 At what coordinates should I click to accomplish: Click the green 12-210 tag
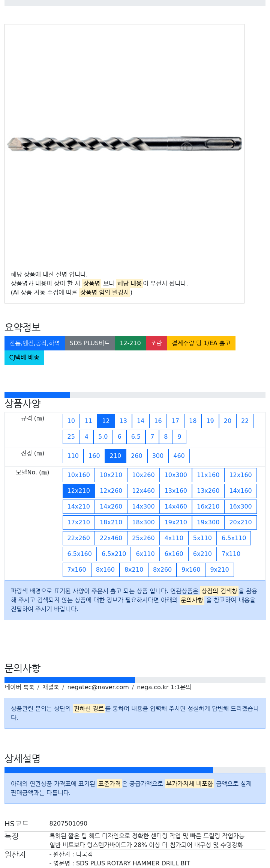click(130, 343)
